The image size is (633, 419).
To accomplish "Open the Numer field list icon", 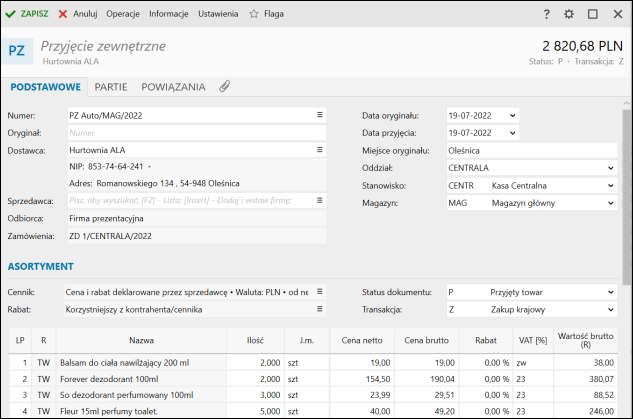I will [320, 115].
